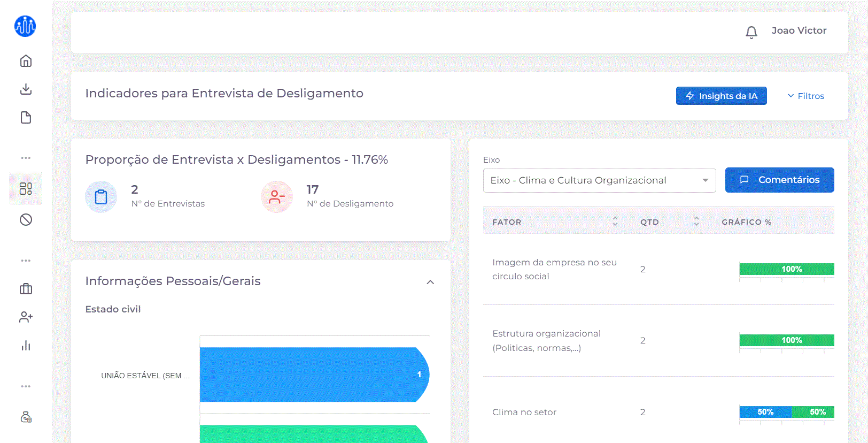This screenshot has height=443, width=868.
Task: Open the Eixo dropdown selector
Action: 599,180
